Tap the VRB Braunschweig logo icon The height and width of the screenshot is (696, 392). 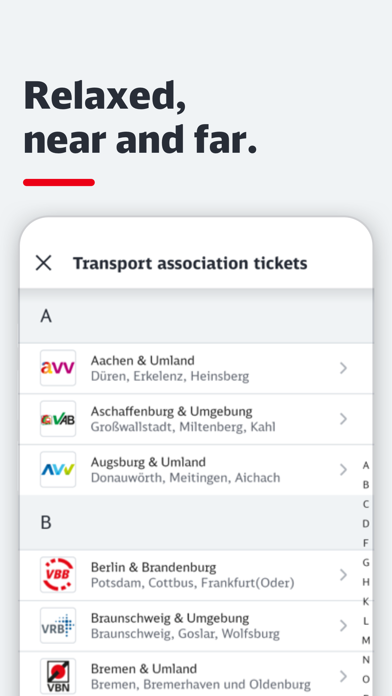point(58,625)
